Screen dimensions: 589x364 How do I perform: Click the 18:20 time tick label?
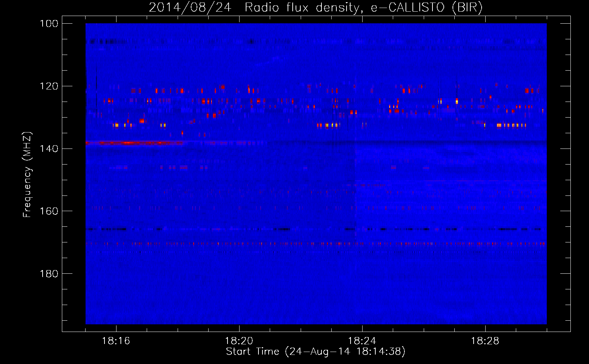click(239, 341)
